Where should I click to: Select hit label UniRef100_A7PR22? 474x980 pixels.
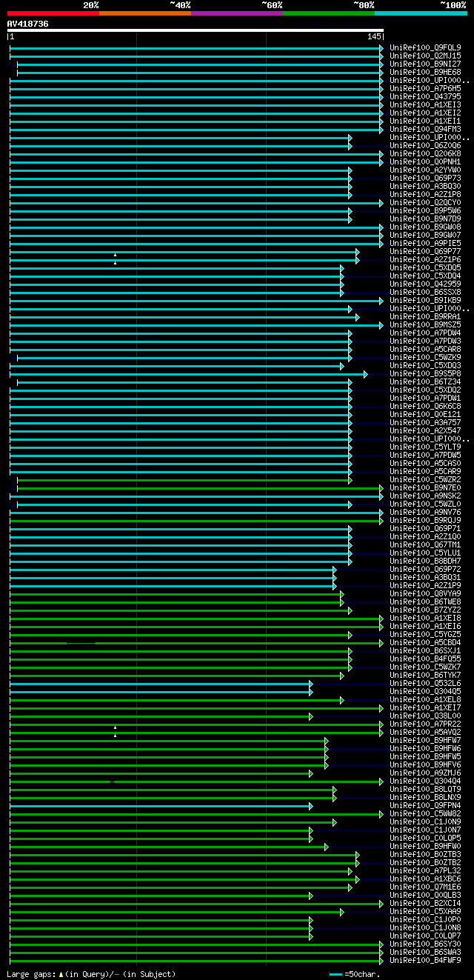[425, 724]
